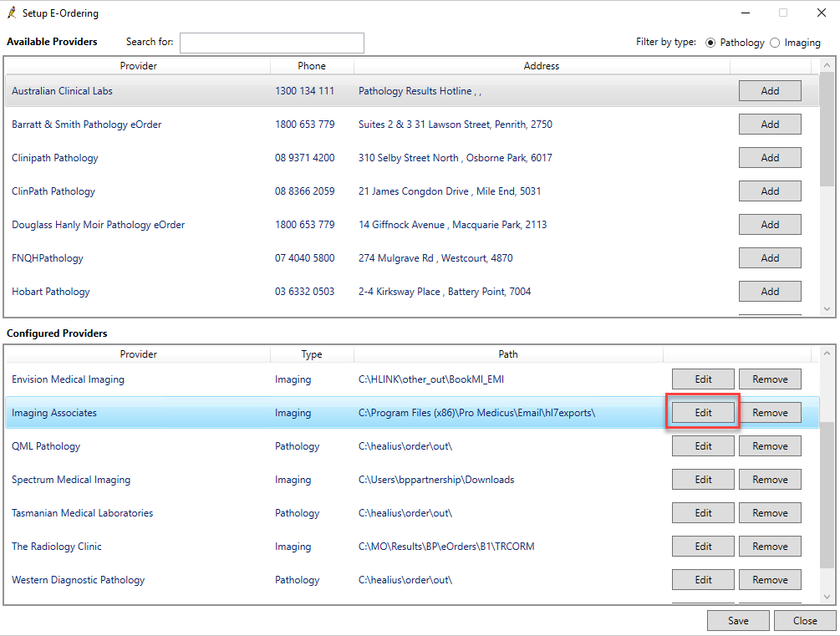Add Australian Clinical Labs provider
This screenshot has width=840, height=636.
tap(770, 91)
